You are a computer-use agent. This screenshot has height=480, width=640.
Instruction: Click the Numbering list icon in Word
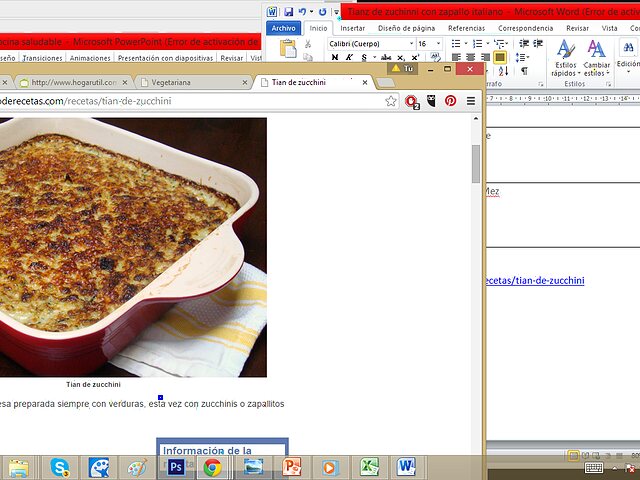click(x=478, y=44)
